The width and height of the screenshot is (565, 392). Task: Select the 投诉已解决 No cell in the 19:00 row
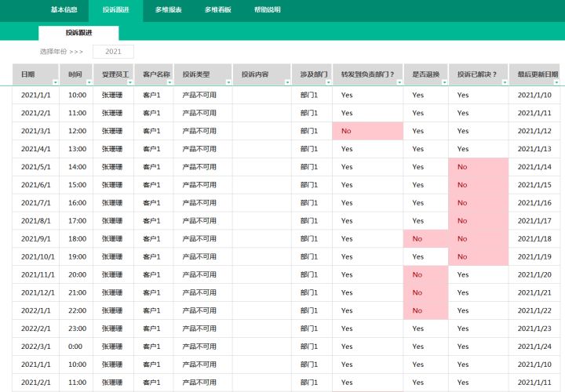pos(479,256)
